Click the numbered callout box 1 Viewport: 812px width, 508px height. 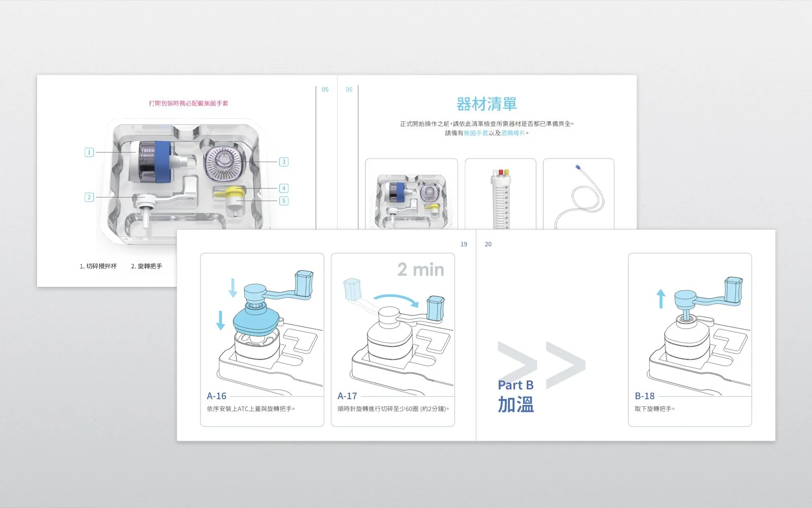[x=89, y=152]
